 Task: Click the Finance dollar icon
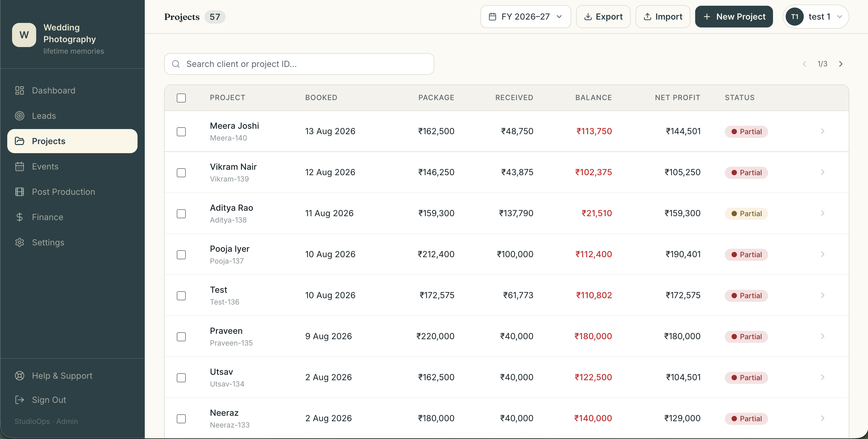pos(20,217)
